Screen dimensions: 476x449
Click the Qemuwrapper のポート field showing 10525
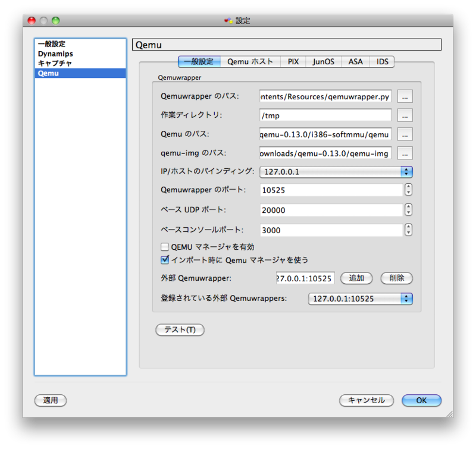[331, 190]
